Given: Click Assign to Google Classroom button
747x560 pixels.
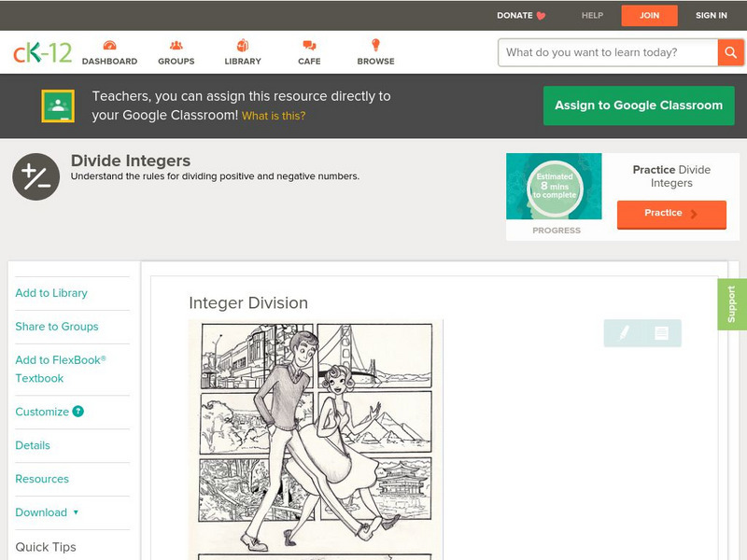Looking at the screenshot, I should tap(639, 105).
